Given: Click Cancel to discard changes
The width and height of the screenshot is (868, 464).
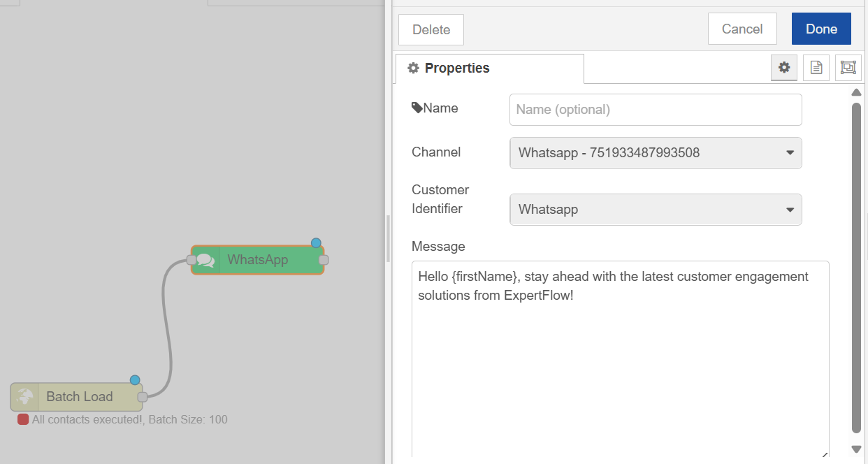Looking at the screenshot, I should click(742, 29).
